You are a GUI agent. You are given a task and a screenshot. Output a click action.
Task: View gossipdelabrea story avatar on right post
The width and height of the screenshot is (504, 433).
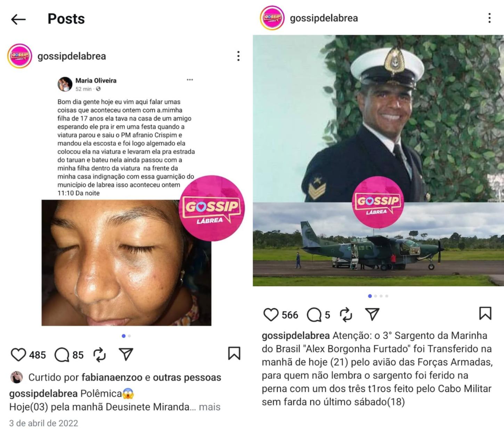pyautogui.click(x=272, y=18)
